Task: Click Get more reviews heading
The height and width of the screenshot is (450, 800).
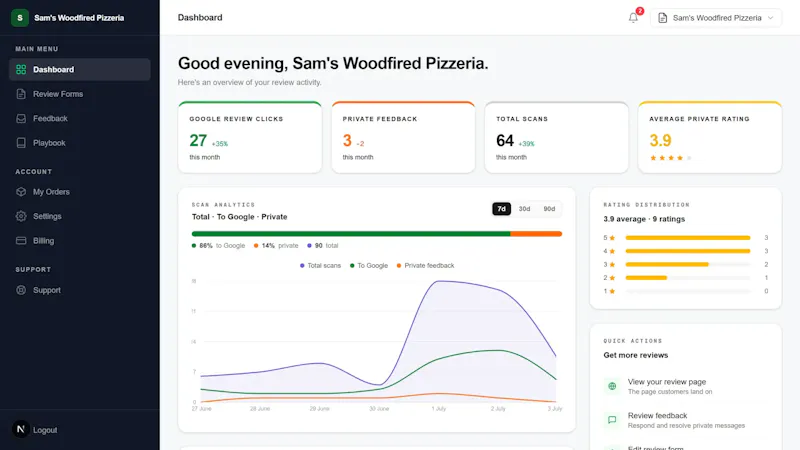Action: coord(636,355)
